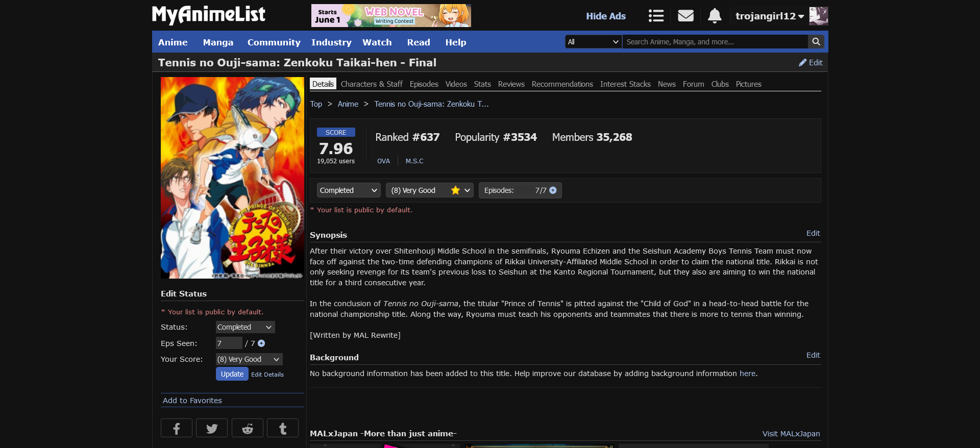Image resolution: width=980 pixels, height=448 pixels.
Task: Share on Facebook icon
Action: (x=176, y=428)
